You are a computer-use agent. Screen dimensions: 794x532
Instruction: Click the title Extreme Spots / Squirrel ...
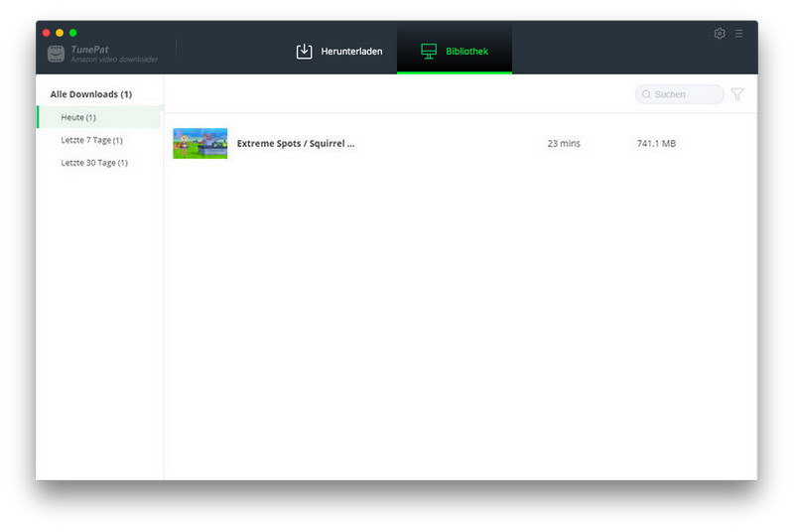(296, 143)
